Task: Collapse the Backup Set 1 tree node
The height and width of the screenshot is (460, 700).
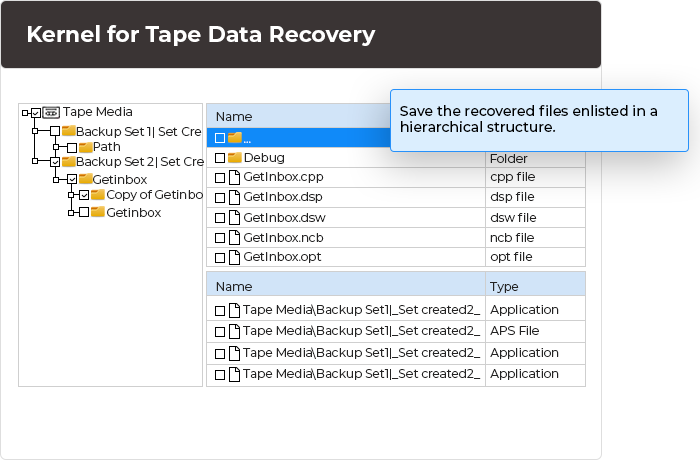Action: (35, 131)
